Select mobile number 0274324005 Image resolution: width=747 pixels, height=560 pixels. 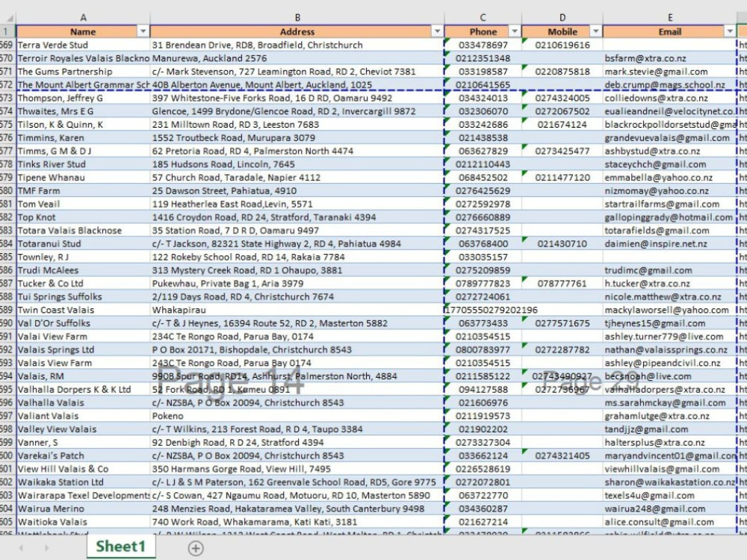(562, 98)
